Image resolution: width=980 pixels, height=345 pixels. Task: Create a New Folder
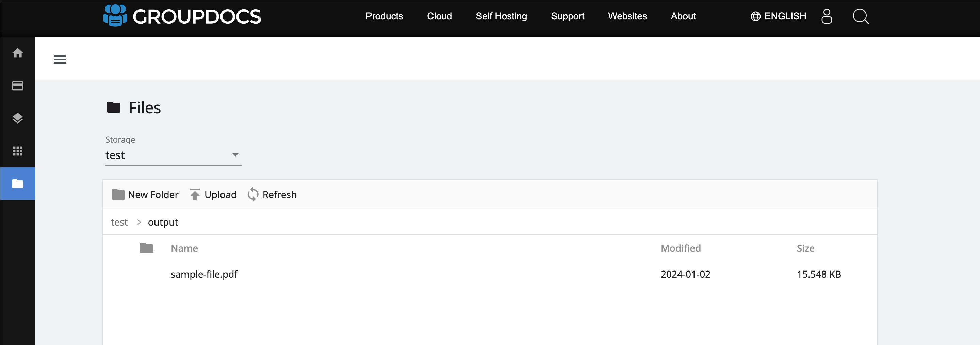[145, 194]
